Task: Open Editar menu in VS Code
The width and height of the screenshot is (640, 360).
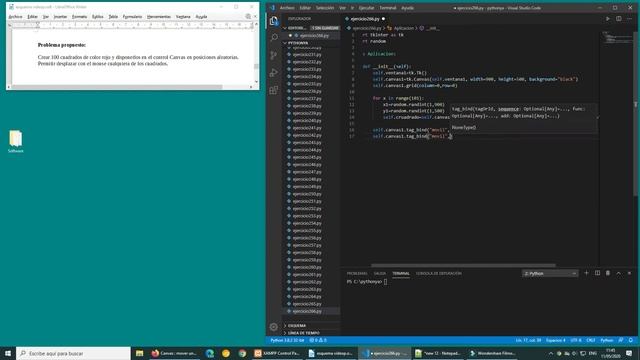Action: tap(305, 8)
